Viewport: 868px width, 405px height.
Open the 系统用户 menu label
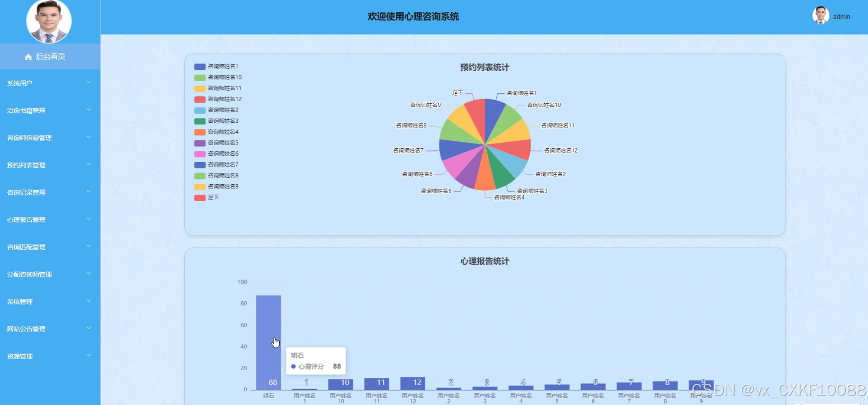click(x=20, y=83)
